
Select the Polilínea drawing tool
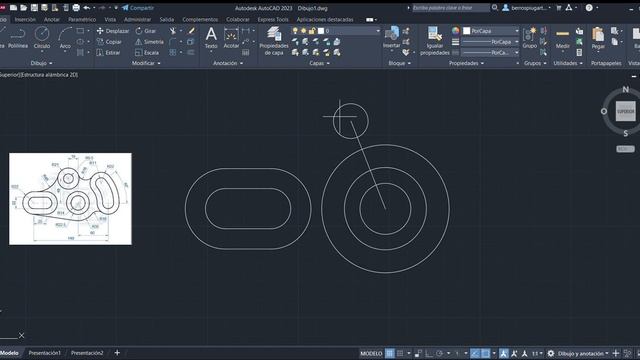(18, 38)
